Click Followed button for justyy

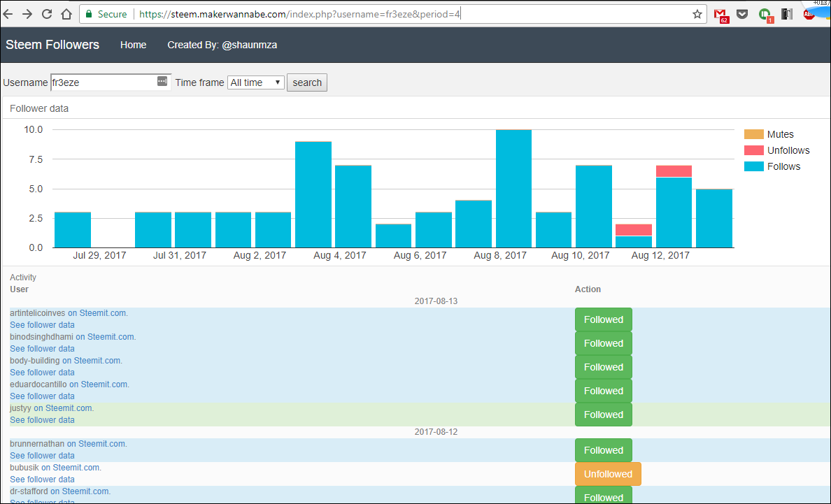point(603,415)
